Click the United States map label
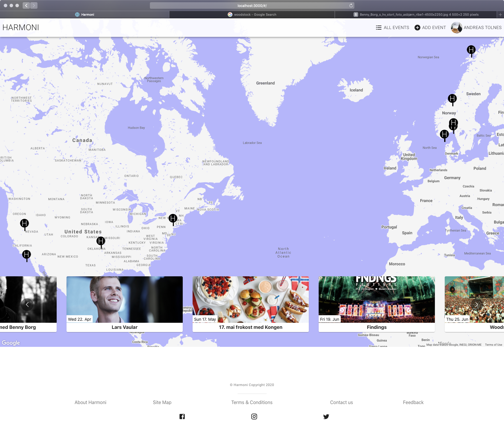The image size is (504, 429). 83,232
